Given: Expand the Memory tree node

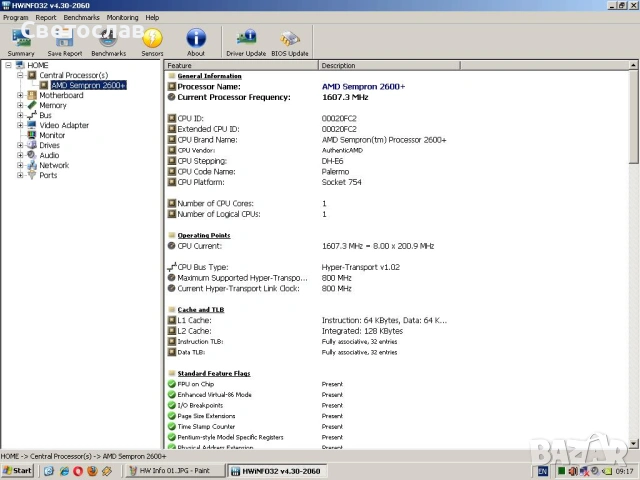Looking at the screenshot, I should point(20,105).
